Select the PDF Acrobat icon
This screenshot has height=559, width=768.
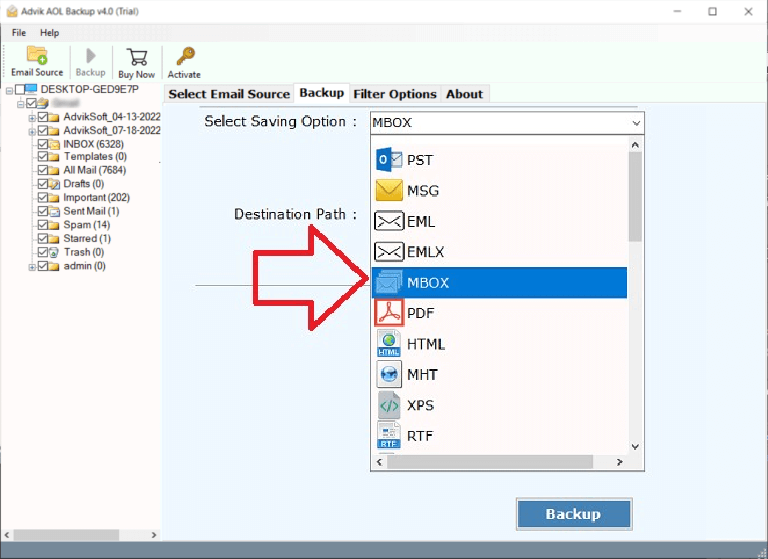(x=389, y=313)
